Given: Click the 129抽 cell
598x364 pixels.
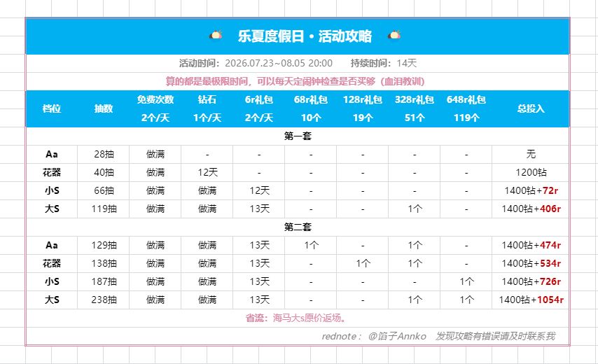Looking at the screenshot, I should pos(104,245).
